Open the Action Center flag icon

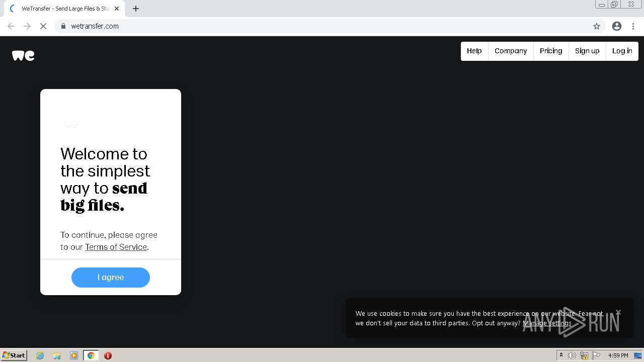[596, 355]
